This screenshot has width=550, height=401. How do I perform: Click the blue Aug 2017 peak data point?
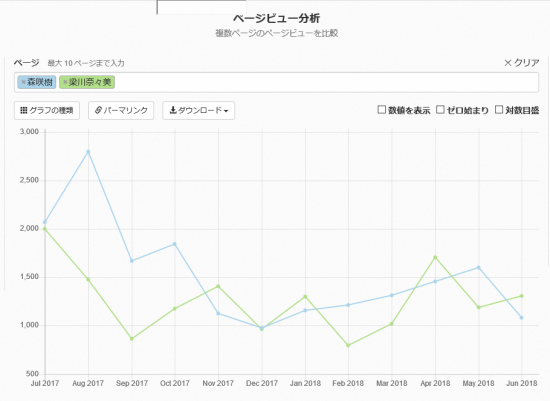coord(88,152)
